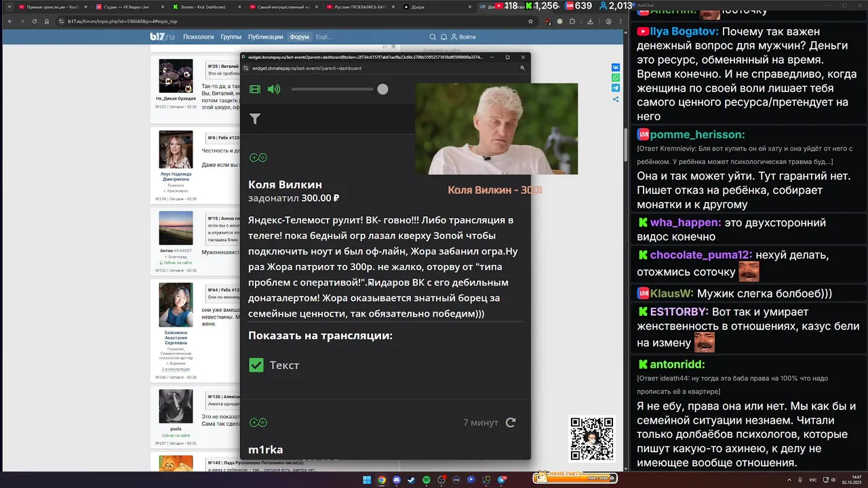868x488 pixels.
Task: Switch to Русские ПРОЕХАЛИСЬ tab
Action: point(362,7)
